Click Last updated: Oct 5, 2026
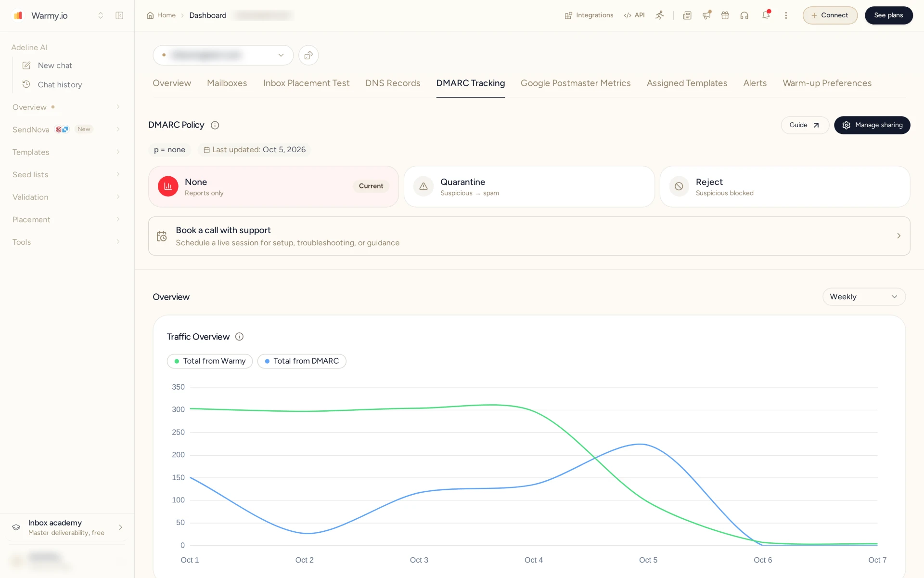924x578 pixels. [x=254, y=150]
